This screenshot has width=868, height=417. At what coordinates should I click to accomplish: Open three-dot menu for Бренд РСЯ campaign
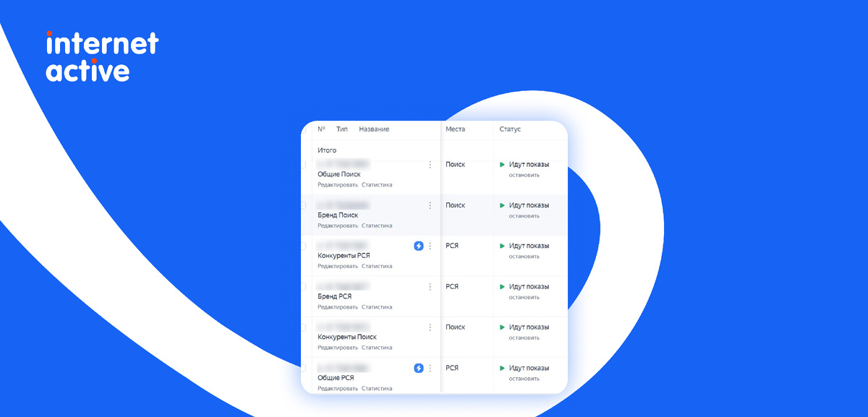click(430, 287)
